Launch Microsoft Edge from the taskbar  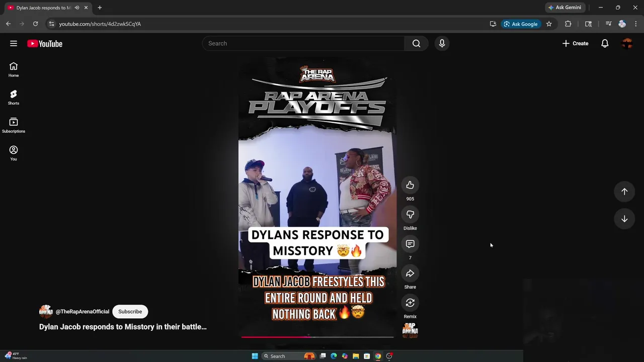(334, 356)
